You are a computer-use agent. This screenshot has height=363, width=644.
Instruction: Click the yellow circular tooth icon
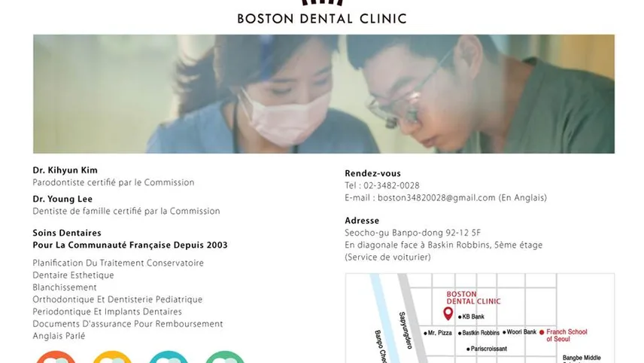pyautogui.click(x=112, y=357)
